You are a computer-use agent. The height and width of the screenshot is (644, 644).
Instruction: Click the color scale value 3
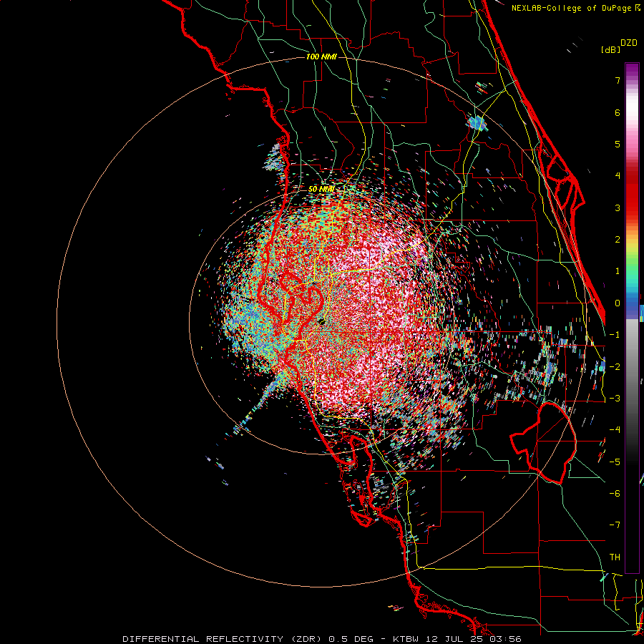pyautogui.click(x=618, y=208)
